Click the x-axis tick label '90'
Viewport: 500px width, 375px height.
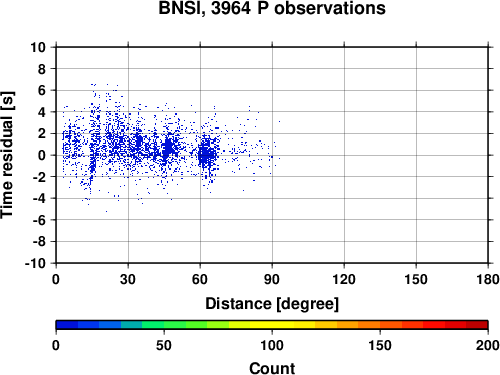pyautogui.click(x=272, y=279)
